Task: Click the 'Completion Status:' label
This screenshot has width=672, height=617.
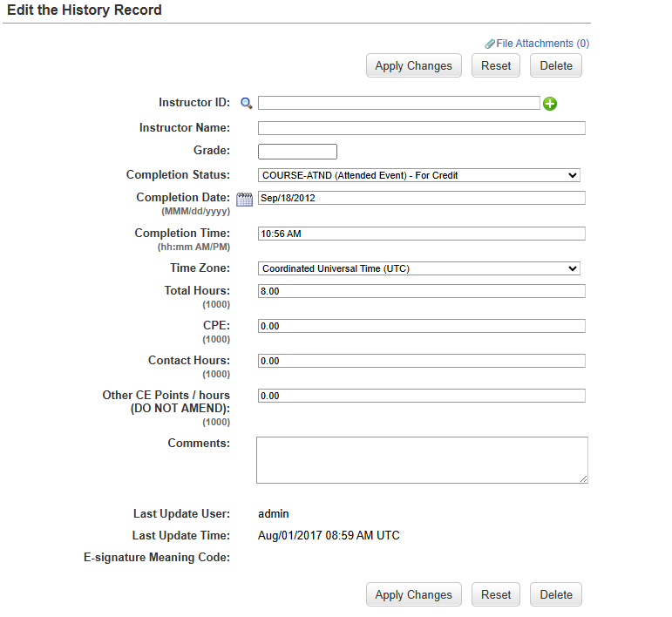Action: point(178,175)
